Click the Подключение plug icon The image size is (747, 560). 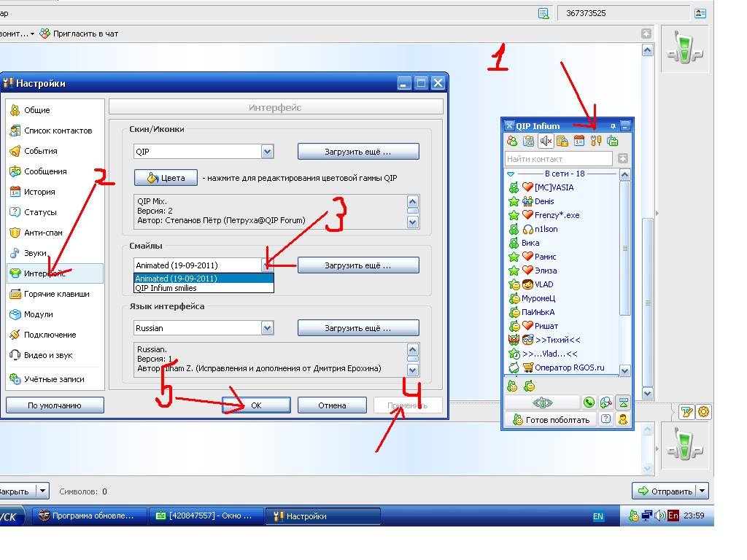coord(15,335)
